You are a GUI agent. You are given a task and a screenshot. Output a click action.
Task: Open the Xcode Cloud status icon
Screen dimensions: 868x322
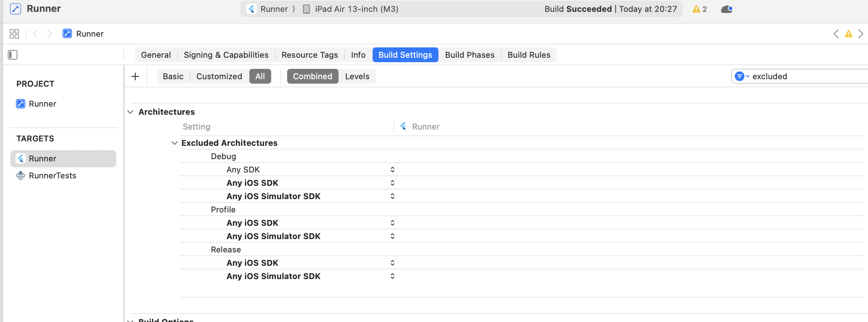[x=727, y=9]
